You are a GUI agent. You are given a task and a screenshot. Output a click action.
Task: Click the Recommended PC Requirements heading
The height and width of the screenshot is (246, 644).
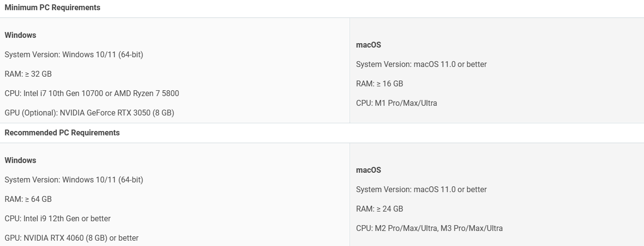[62, 132]
